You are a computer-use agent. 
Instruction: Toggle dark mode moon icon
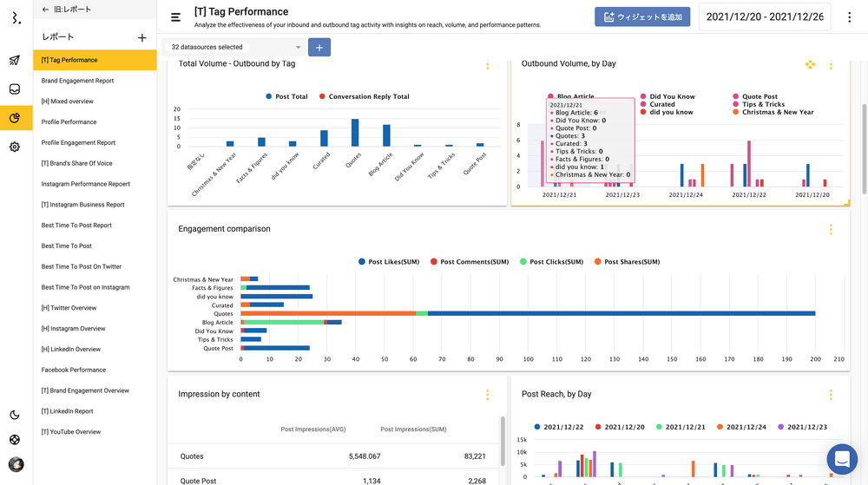(x=15, y=415)
